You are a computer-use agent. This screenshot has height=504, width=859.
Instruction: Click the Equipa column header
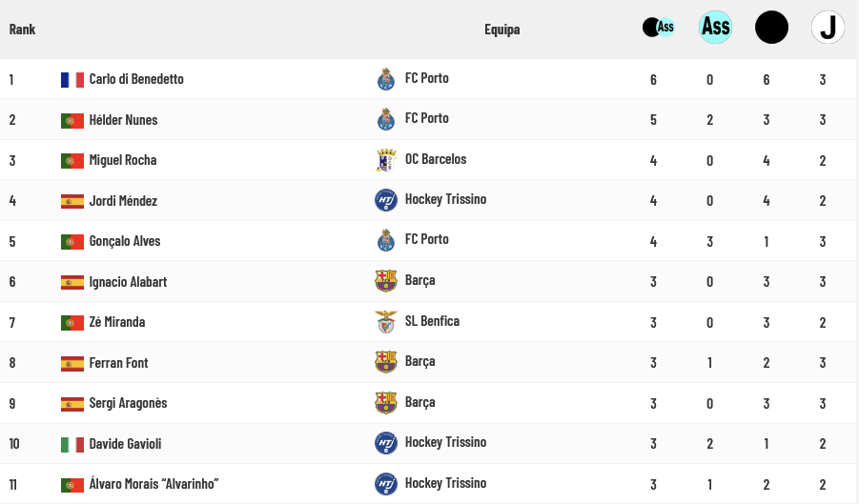(x=502, y=30)
